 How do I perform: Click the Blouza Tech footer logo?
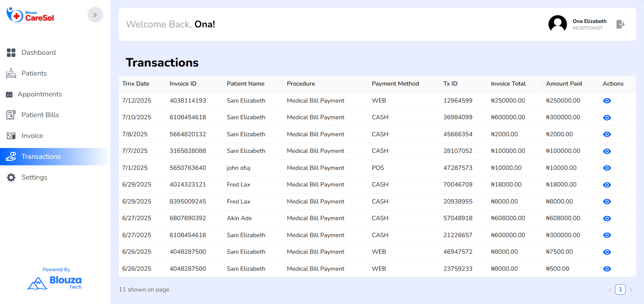click(x=55, y=283)
